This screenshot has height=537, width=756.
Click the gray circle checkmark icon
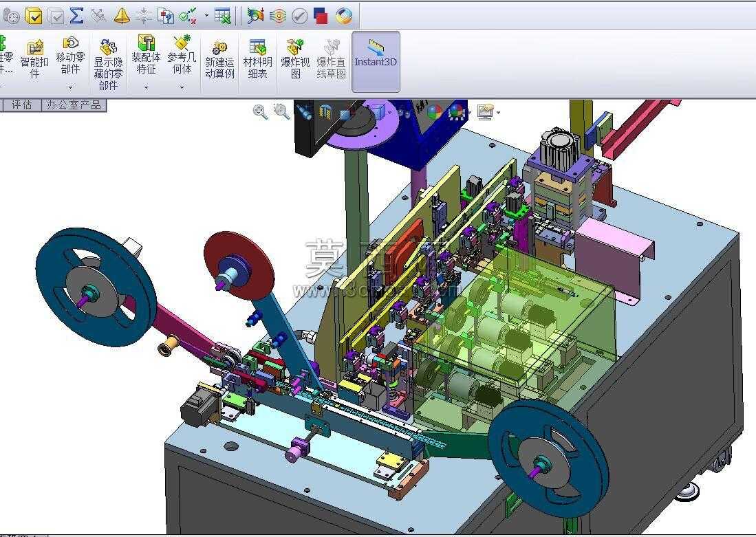pyautogui.click(x=299, y=17)
